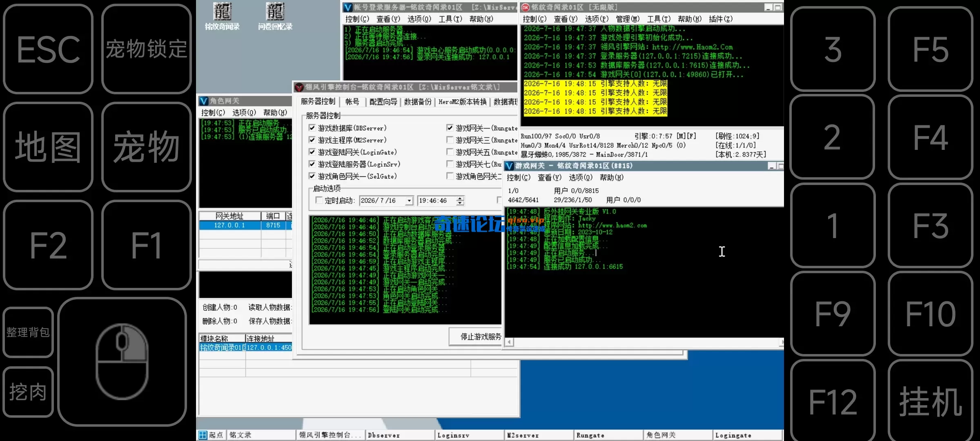Screen dimensions: 980x441
Task: Uncheck 游戏角色网关一(SelGate) checkbox
Action: pos(312,176)
